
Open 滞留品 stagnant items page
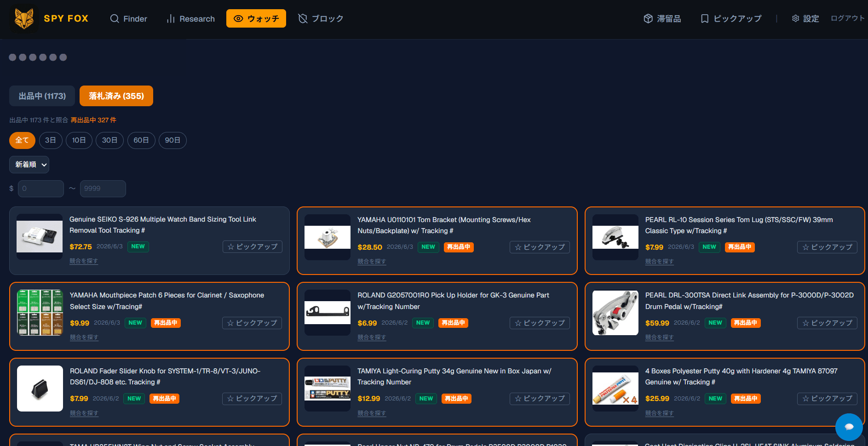coord(662,19)
